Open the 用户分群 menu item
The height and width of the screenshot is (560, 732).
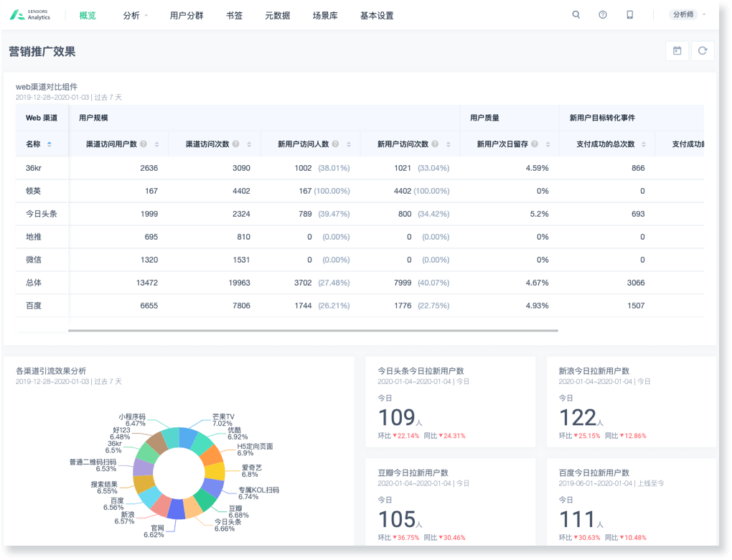click(187, 15)
